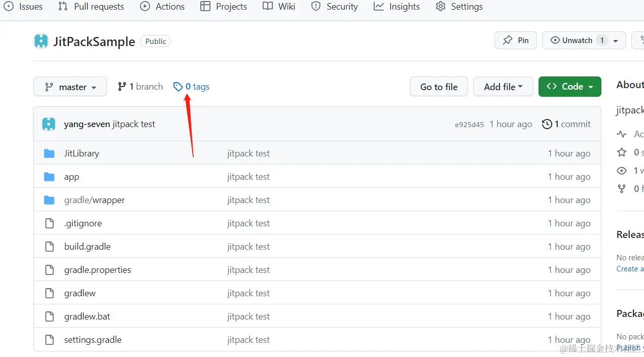Click the app folder icon
644x357 pixels.
49,177
